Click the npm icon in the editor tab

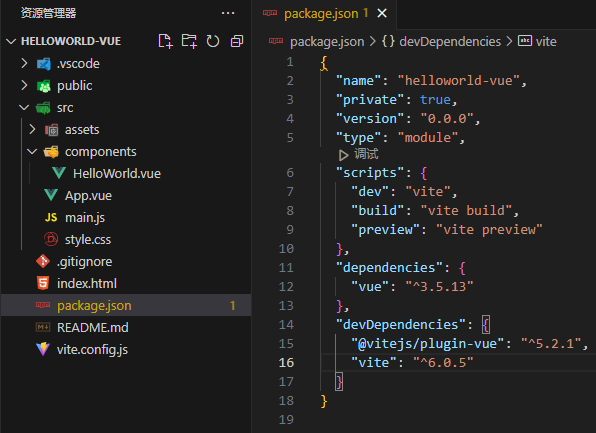click(270, 13)
